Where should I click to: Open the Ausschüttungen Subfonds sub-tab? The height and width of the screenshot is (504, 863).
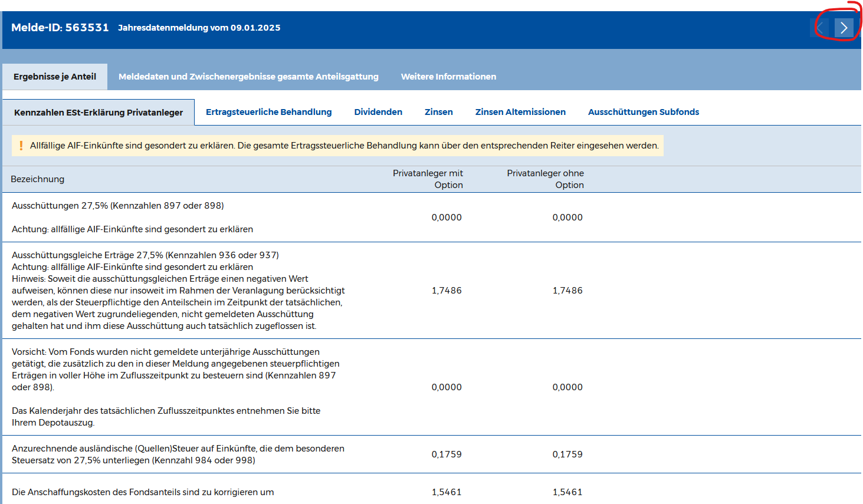[644, 112]
